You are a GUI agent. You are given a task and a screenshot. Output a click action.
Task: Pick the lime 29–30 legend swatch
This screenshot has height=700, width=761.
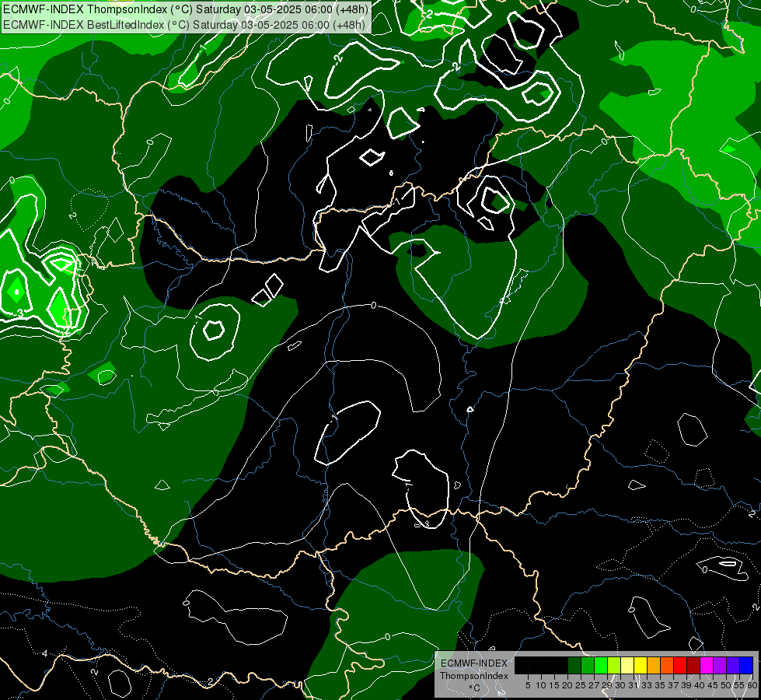point(614,665)
